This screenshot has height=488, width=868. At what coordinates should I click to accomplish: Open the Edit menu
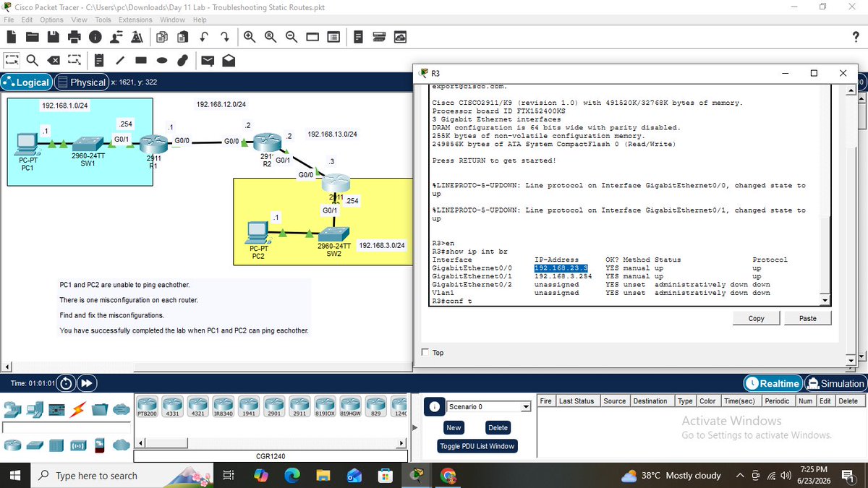(27, 20)
